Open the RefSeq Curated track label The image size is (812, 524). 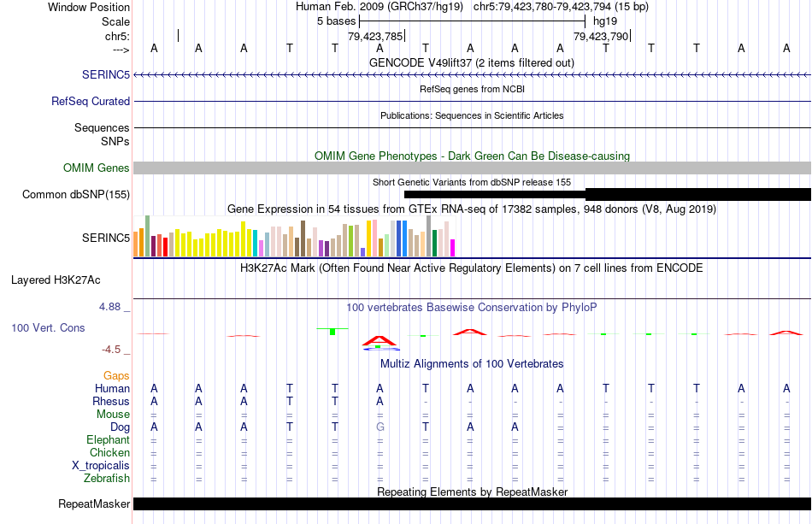tap(90, 101)
